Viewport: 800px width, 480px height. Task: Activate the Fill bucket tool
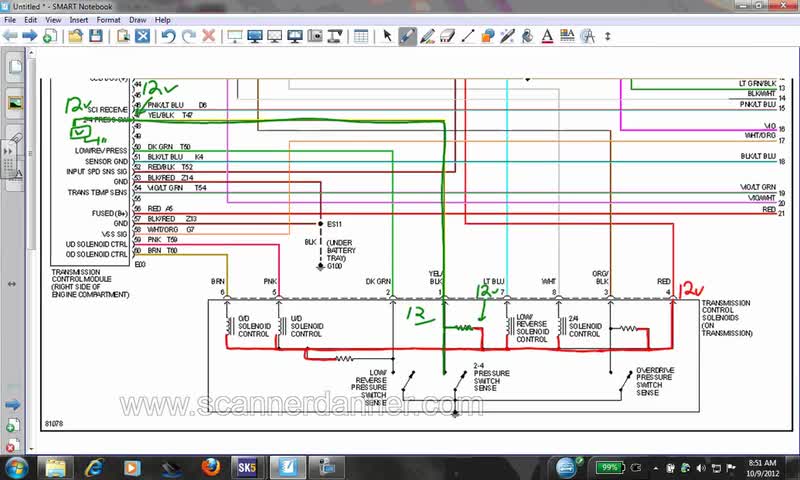(x=527, y=36)
